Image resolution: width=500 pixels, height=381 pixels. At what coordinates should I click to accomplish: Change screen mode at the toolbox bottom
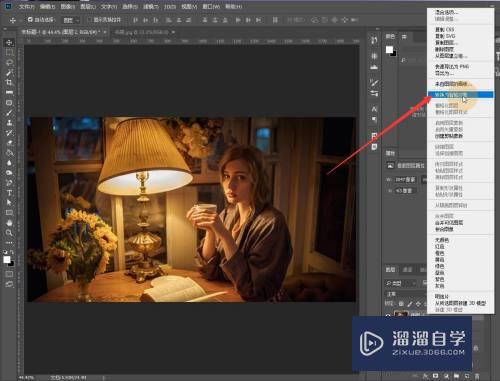click(x=9, y=284)
